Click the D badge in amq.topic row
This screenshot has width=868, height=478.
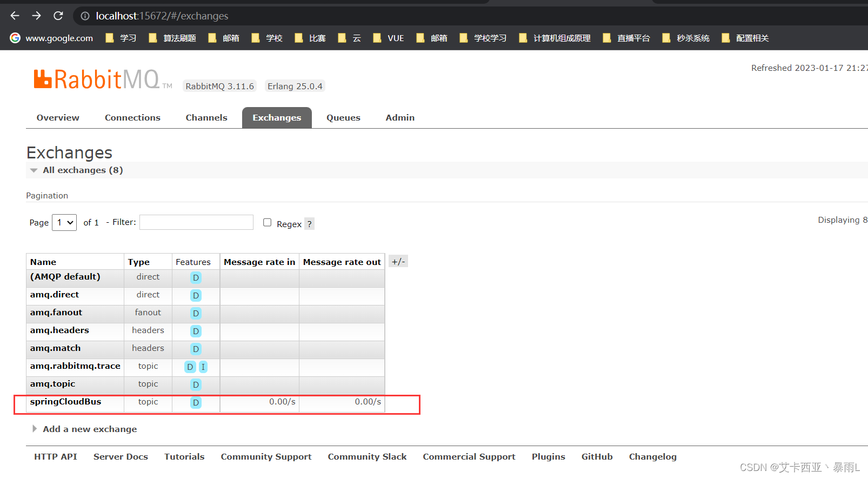(196, 384)
